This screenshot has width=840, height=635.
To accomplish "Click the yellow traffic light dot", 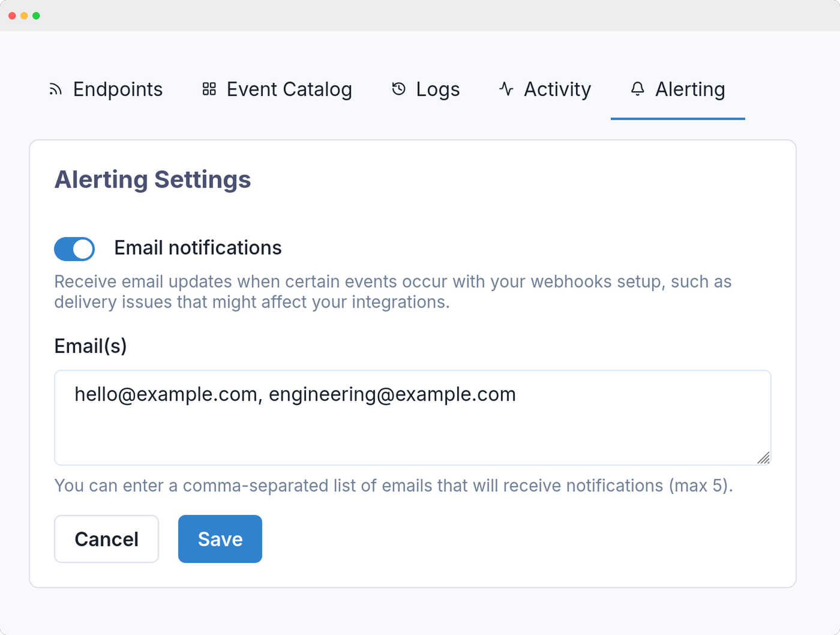I will pos(24,14).
